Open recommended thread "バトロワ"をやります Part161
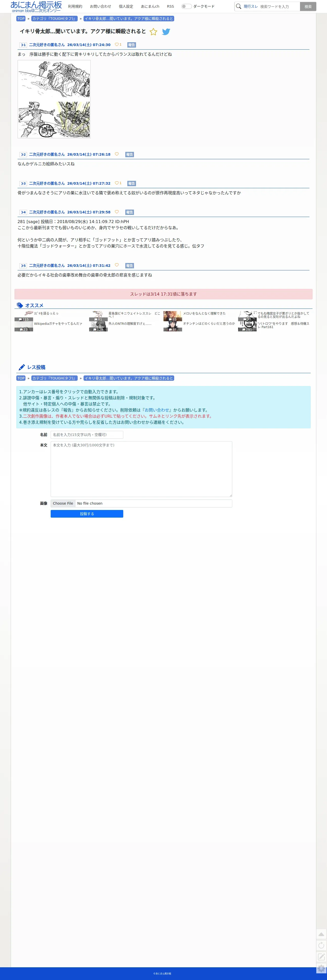 point(283,325)
